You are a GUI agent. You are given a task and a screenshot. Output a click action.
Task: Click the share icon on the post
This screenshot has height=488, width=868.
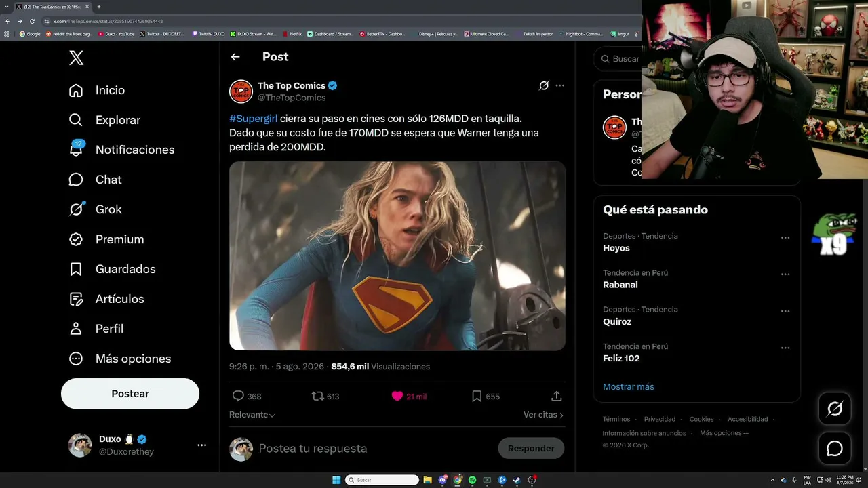point(556,396)
